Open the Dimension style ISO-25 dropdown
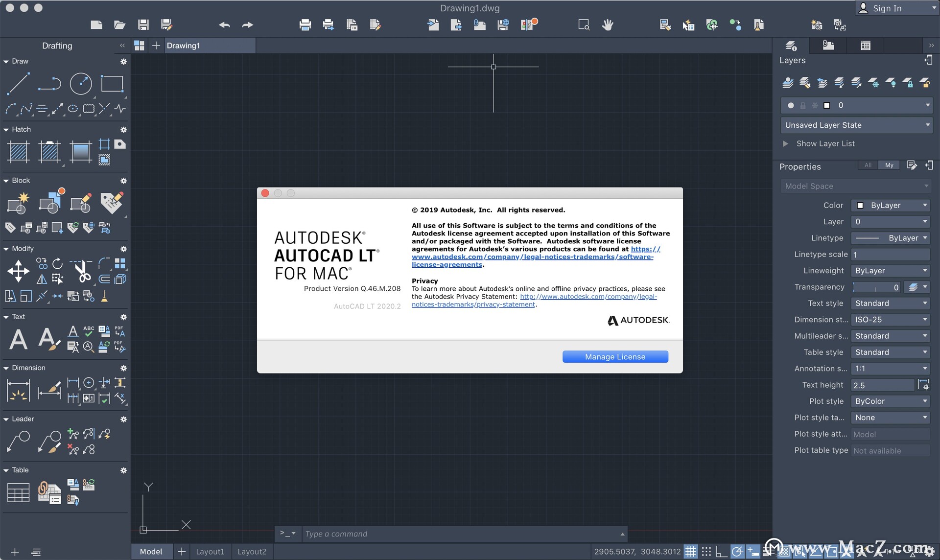This screenshot has height=560, width=940. click(890, 320)
